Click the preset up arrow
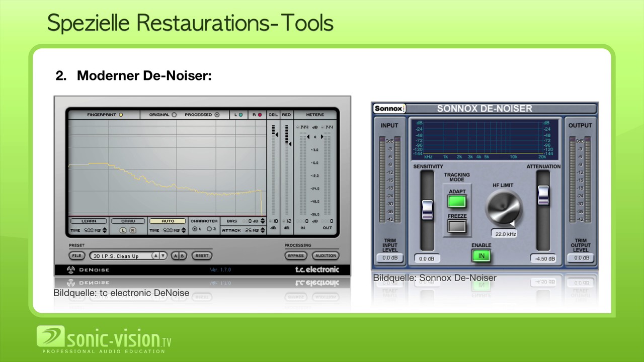This screenshot has width=644, height=362. [156, 256]
